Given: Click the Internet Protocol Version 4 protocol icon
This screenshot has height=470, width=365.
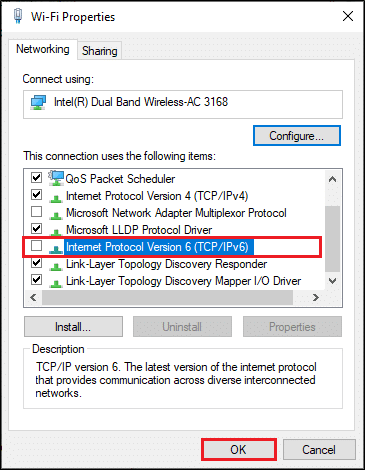Looking at the screenshot, I should (56, 198).
